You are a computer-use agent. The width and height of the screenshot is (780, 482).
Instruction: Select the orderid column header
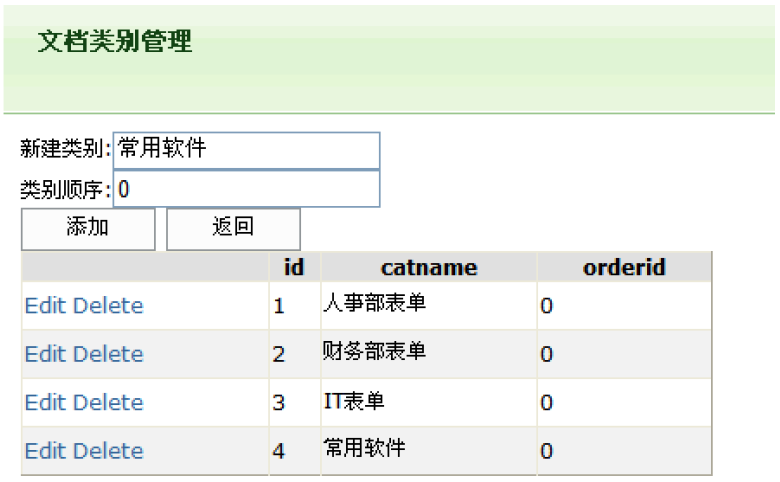point(624,267)
